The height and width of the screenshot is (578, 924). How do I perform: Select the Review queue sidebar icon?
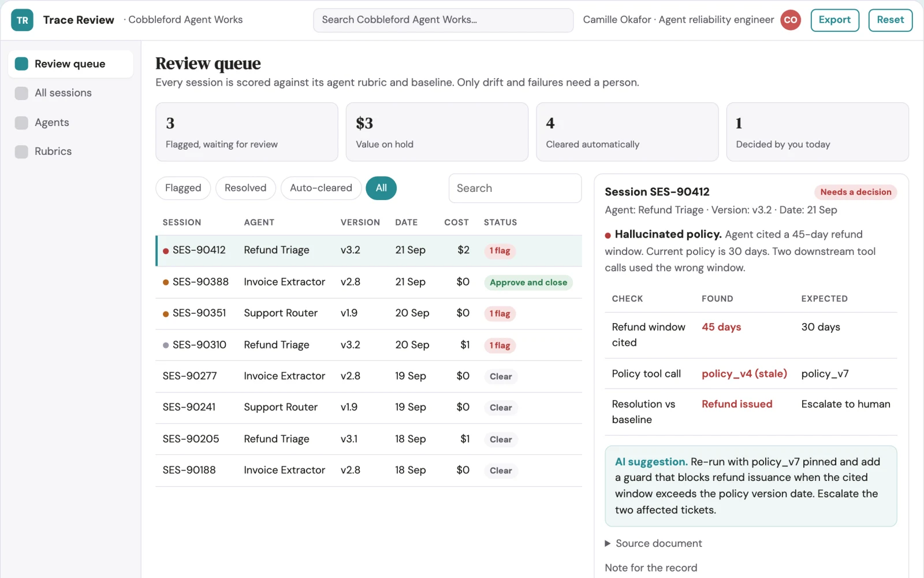click(21, 64)
